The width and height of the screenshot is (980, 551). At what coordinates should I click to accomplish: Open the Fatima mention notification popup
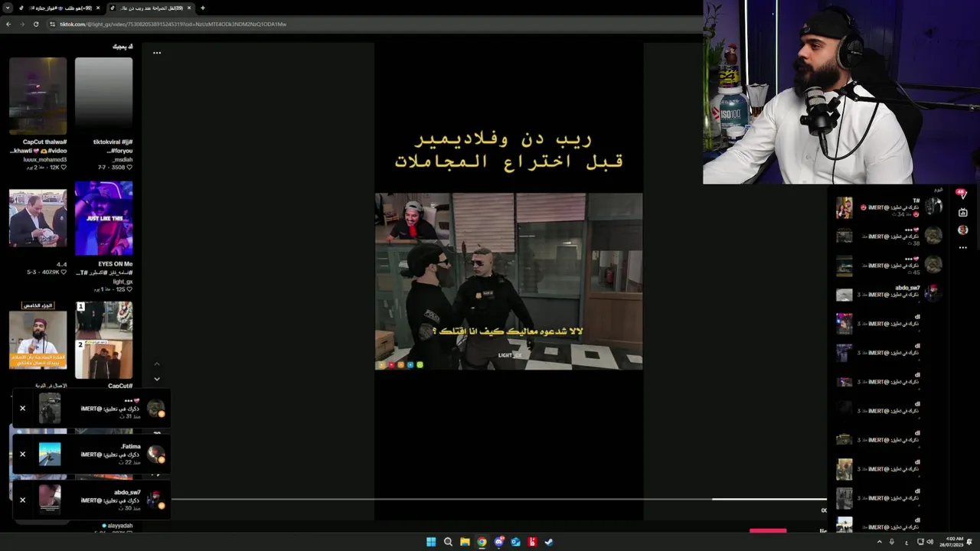(x=91, y=454)
